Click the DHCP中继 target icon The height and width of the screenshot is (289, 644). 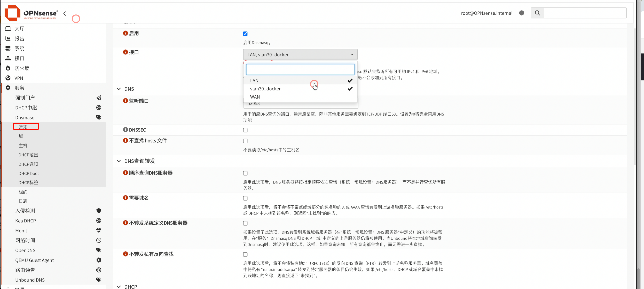click(99, 108)
